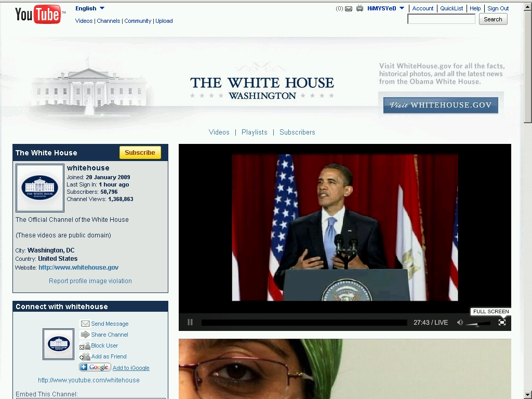Open the inbox envelope icon
Screen dimensions: 532x399
coord(349,9)
